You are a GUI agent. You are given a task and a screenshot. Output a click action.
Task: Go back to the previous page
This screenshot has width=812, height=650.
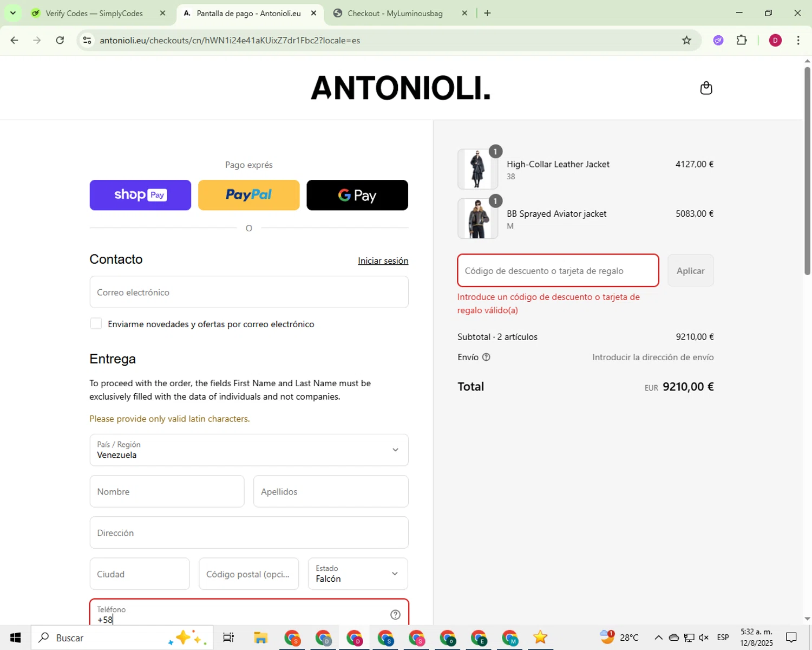15,40
